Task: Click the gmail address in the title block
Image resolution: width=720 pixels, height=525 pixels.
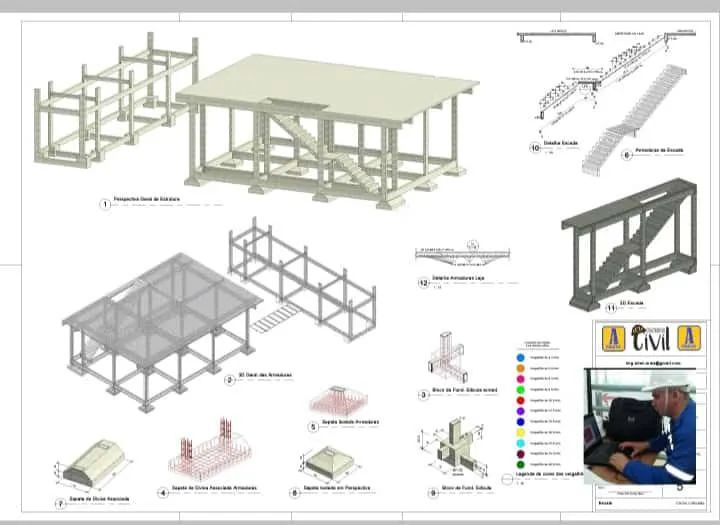Action: point(652,363)
